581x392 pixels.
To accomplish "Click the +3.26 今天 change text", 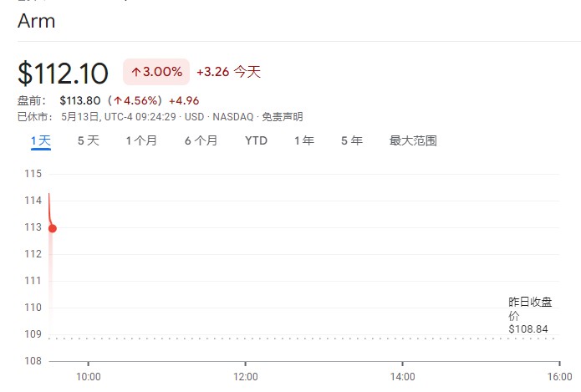I will coord(228,73).
